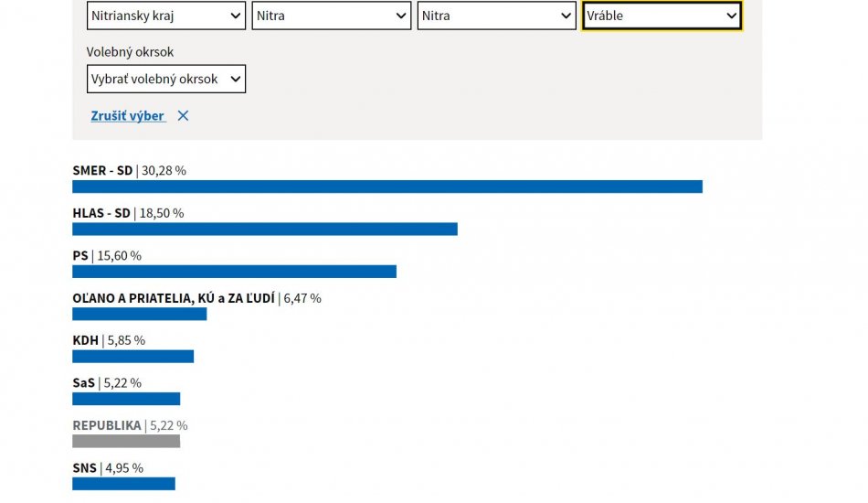Click the HLAS - SD blue result bar
Viewport: 868px width, 503px height.
[x=264, y=229]
